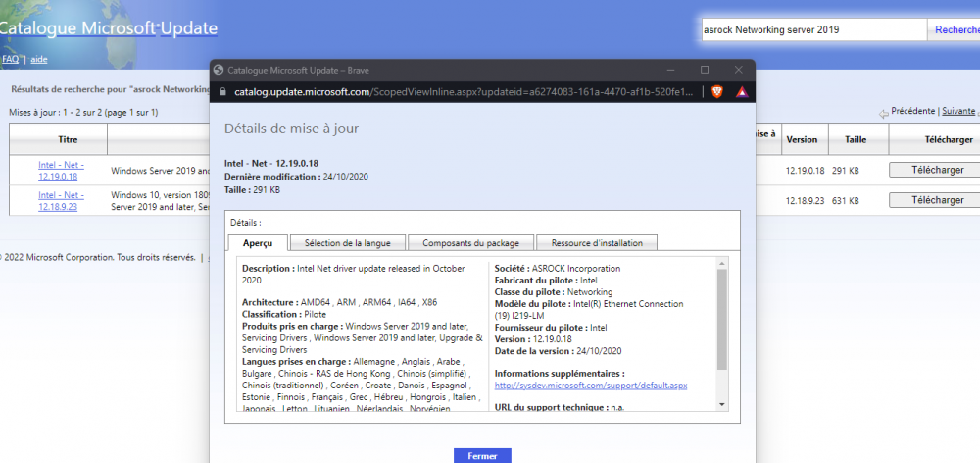Click the Architecture : AMD64 line
Screen dimensions: 980x463
pyautogui.click(x=339, y=302)
